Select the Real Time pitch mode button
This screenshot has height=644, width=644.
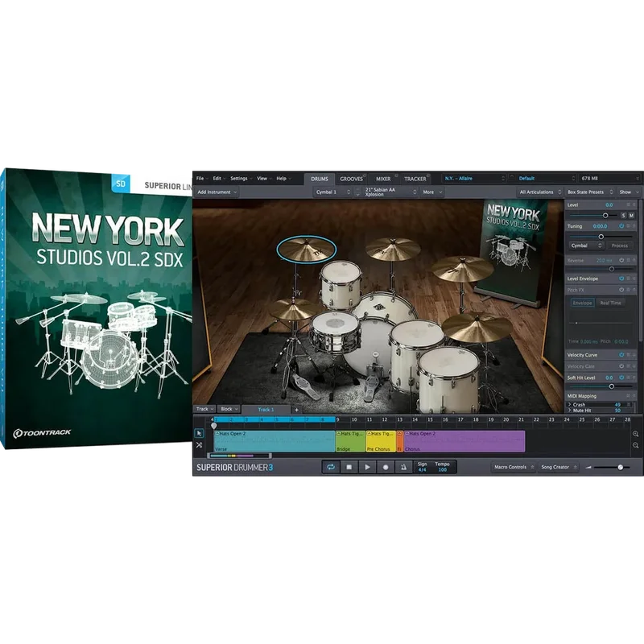610,303
